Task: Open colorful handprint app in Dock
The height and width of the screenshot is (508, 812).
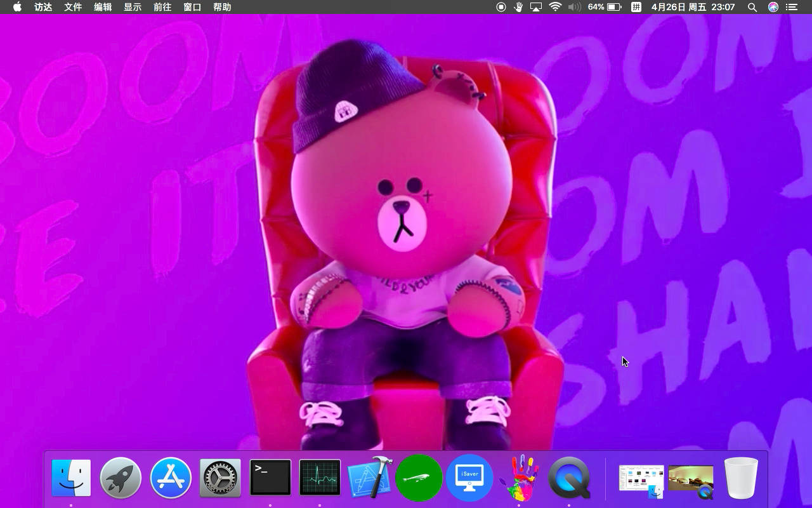Action: click(519, 478)
